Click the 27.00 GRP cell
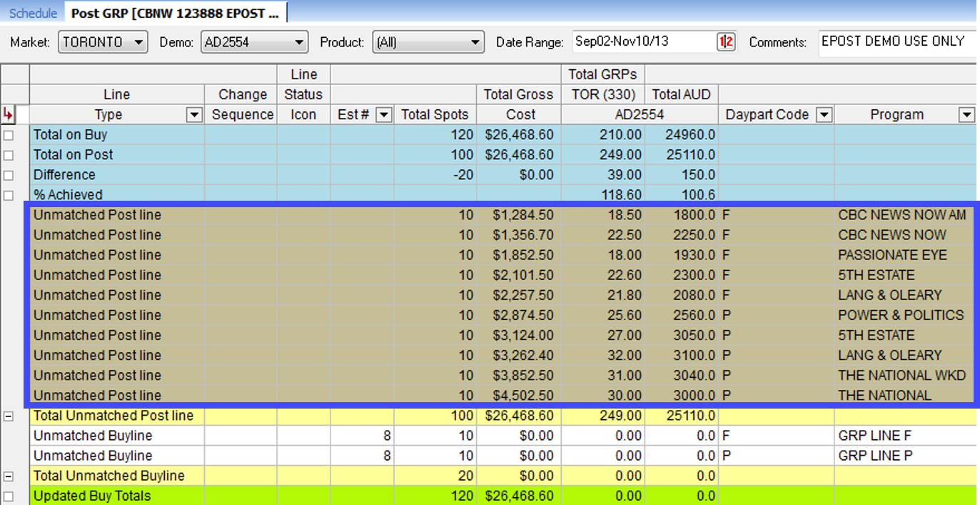 click(603, 335)
